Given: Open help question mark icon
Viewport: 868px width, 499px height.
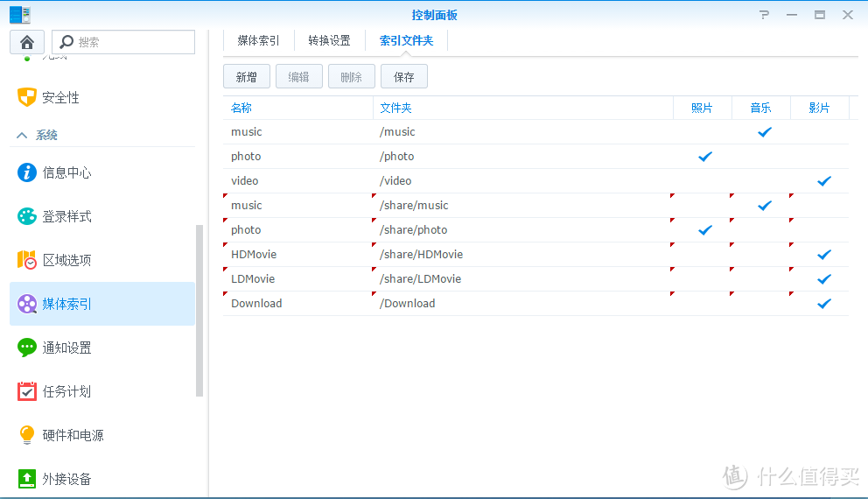Looking at the screenshot, I should 764,15.
